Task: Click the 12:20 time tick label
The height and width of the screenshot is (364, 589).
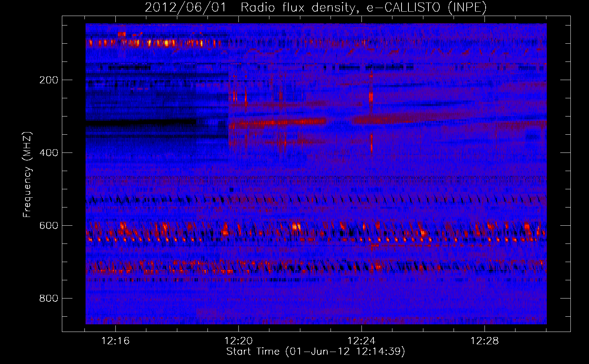Action: tap(238, 341)
